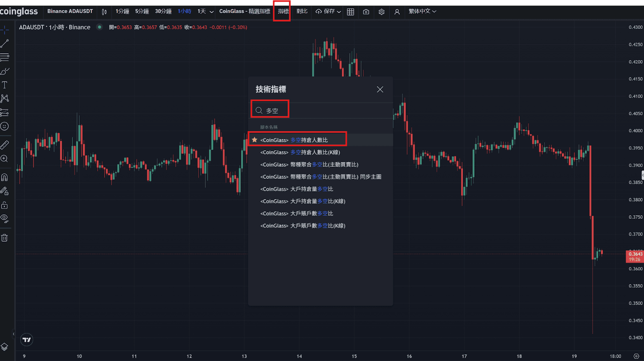Toggle magnet mode for drawings
644x361 pixels.
tap(4, 177)
